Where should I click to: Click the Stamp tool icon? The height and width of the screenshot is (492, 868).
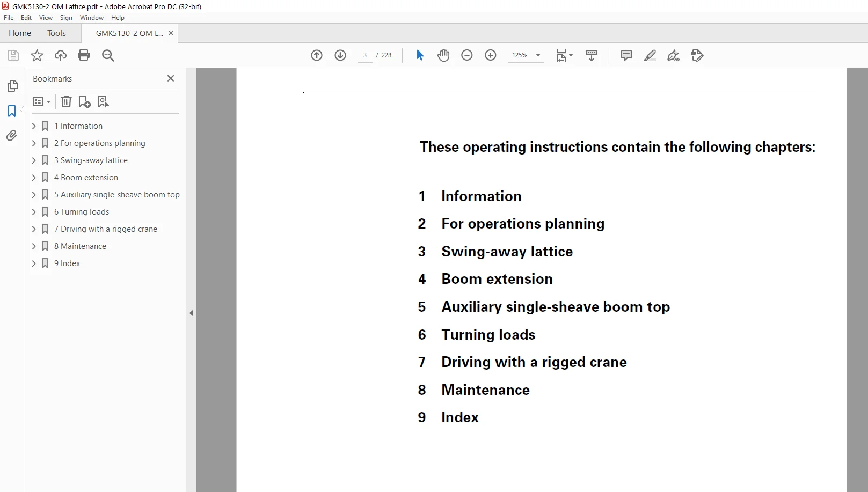pyautogui.click(x=697, y=55)
